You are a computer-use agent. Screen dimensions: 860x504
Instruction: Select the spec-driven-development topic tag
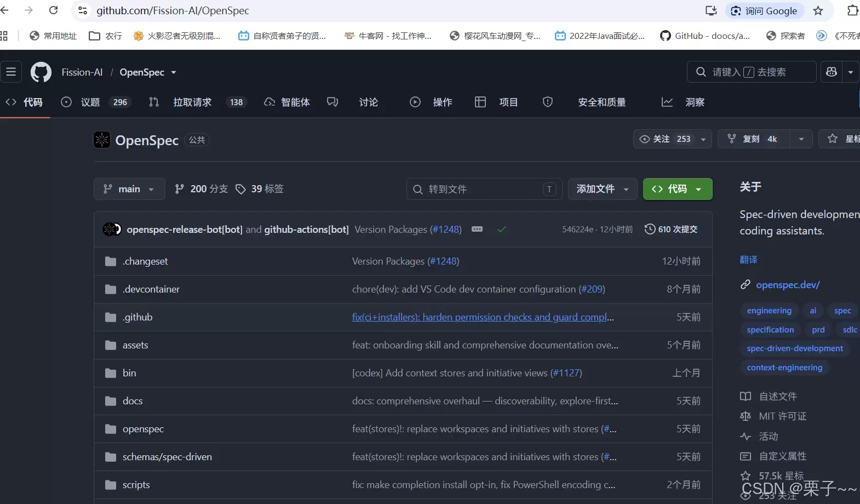click(x=795, y=348)
